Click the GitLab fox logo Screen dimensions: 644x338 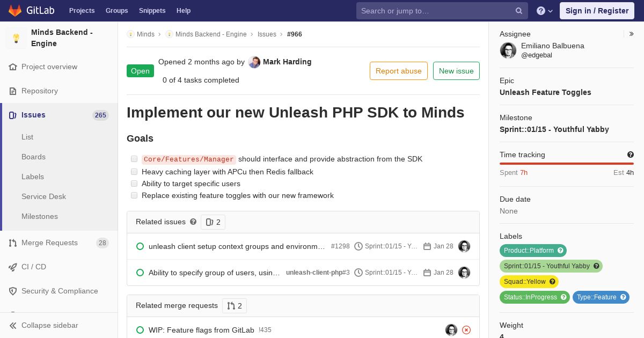coord(15,11)
